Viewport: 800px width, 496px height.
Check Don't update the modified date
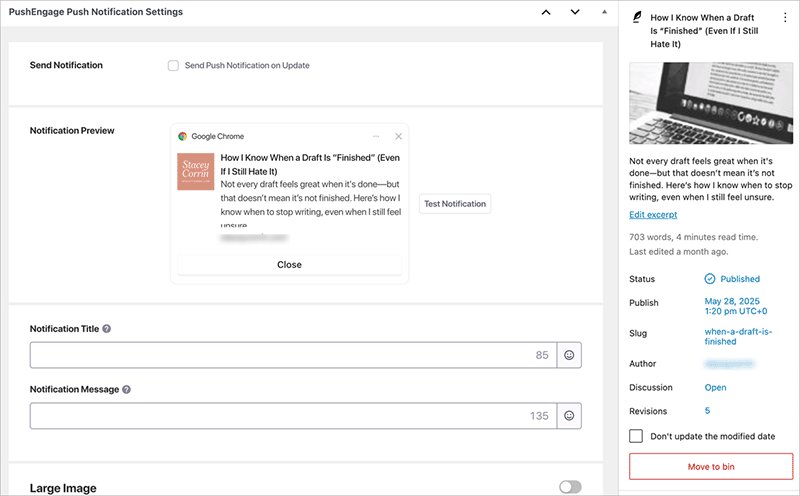point(636,436)
